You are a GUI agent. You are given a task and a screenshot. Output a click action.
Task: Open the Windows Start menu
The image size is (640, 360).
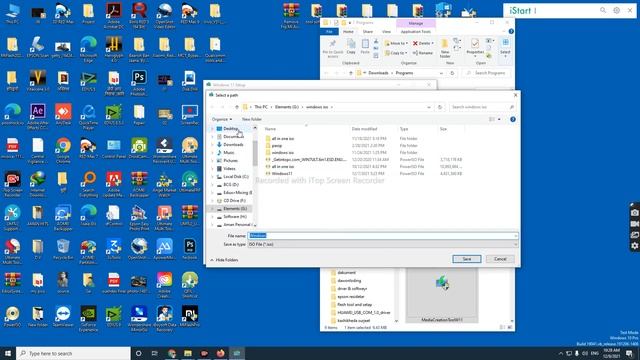(x=8, y=353)
